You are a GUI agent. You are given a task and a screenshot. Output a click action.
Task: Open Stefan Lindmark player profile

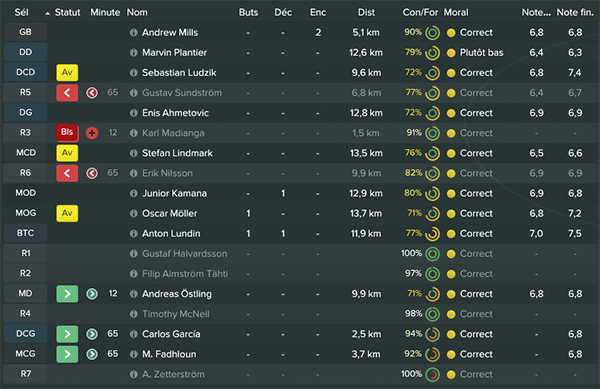(177, 153)
